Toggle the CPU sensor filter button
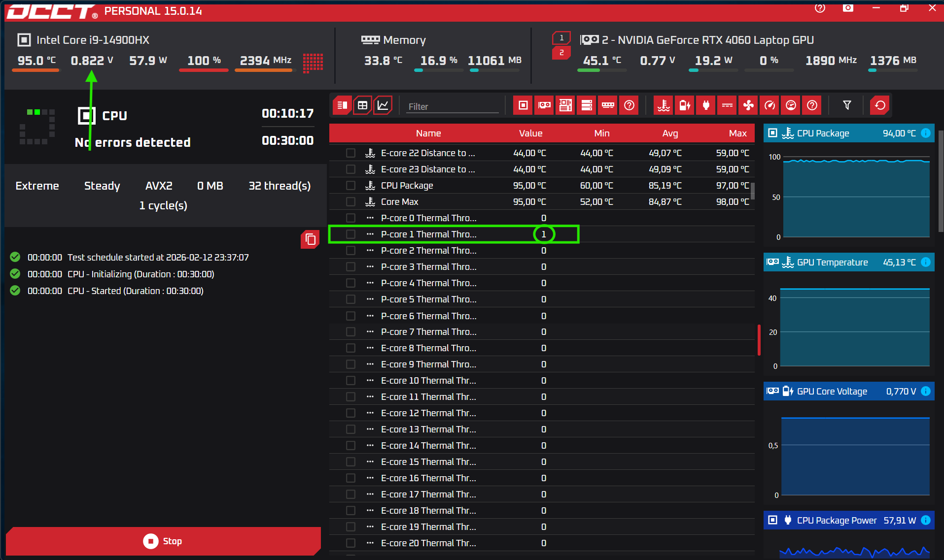Screen dimensions: 944x560 point(523,105)
